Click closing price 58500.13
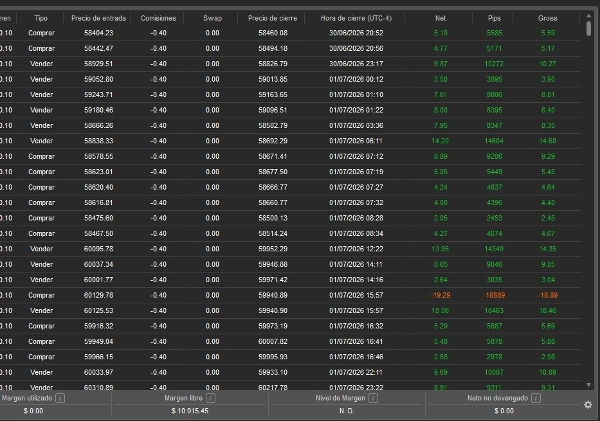 pyautogui.click(x=273, y=218)
